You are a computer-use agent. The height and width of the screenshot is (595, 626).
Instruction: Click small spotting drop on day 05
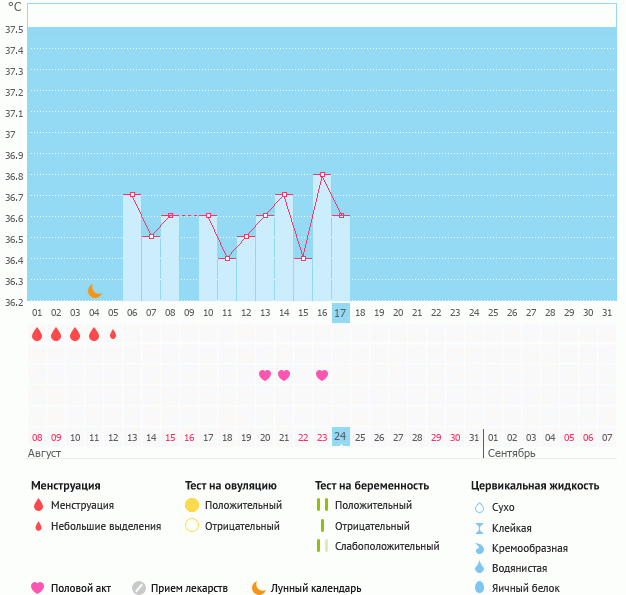[x=113, y=335]
